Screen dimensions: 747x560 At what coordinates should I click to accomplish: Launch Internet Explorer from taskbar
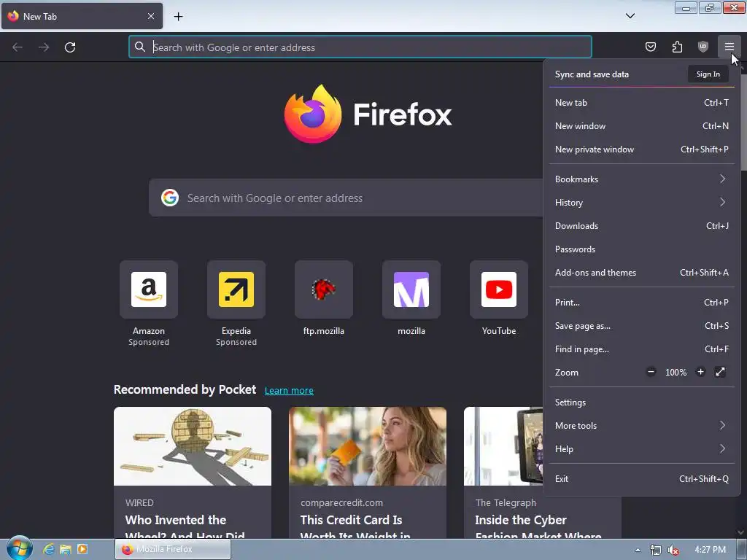pyautogui.click(x=49, y=549)
